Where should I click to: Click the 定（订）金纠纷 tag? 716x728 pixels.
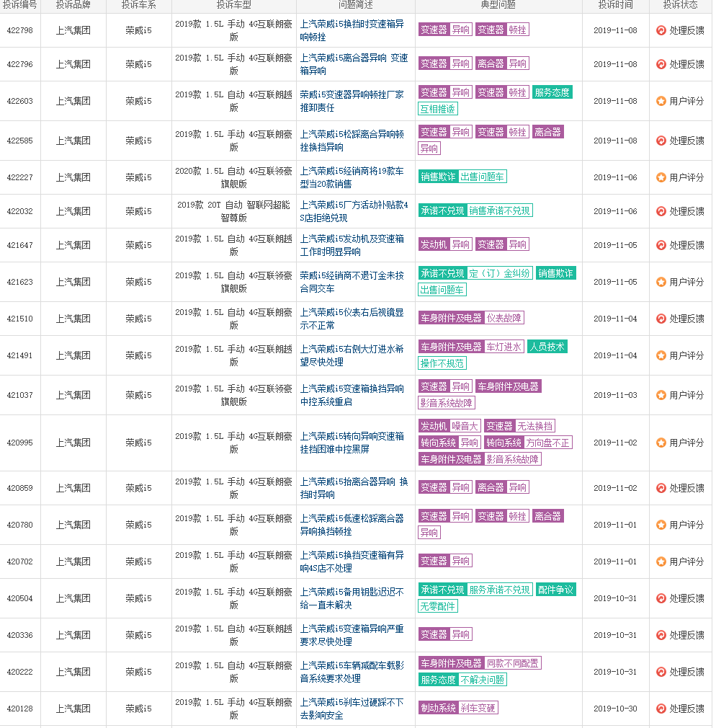point(499,273)
